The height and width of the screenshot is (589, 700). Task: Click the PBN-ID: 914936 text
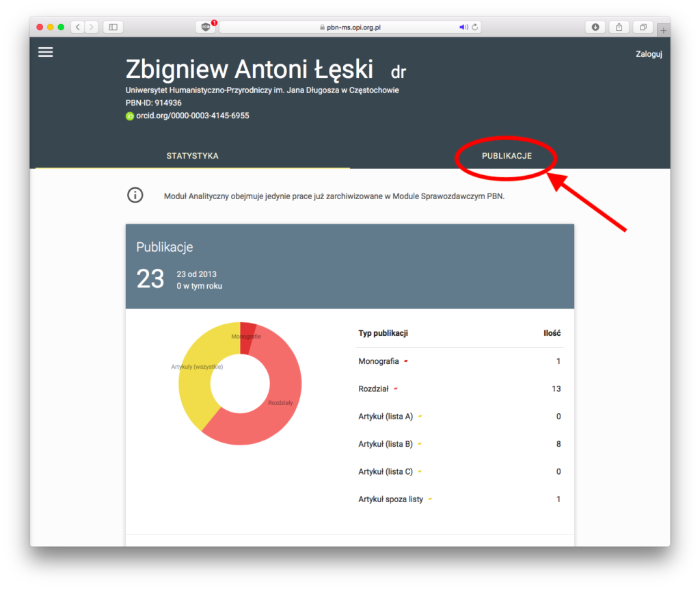[x=154, y=103]
